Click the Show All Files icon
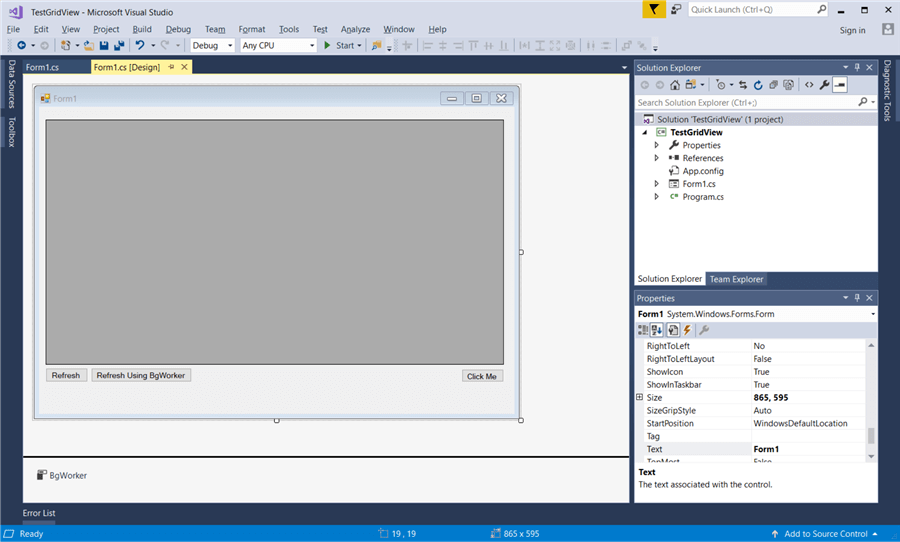Image resolution: width=900 pixels, height=542 pixels. click(x=789, y=85)
